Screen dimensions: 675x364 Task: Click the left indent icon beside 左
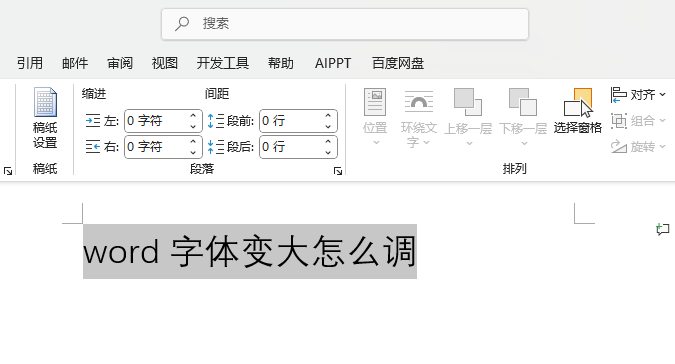(93, 121)
